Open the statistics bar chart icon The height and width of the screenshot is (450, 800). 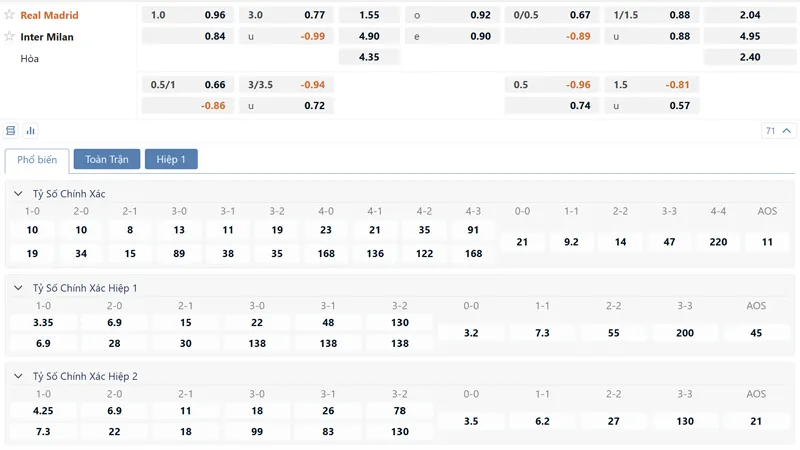(31, 131)
